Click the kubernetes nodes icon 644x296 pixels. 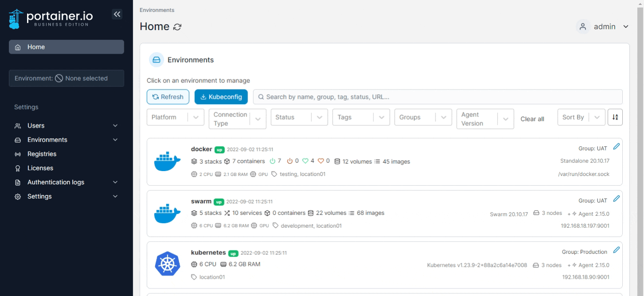point(535,265)
